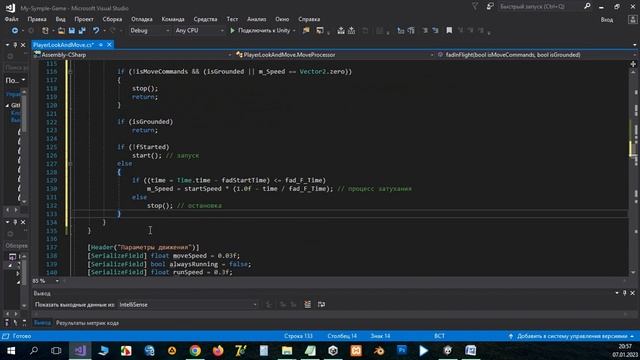640x360 pixels.
Task: Click the undo arrow icon
Action: [x=96, y=31]
